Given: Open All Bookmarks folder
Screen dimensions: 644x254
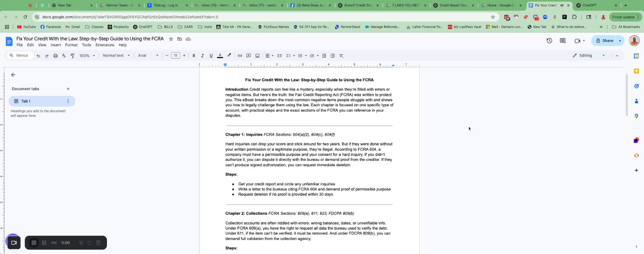Looking at the screenshot, I should pyautogui.click(x=626, y=27).
